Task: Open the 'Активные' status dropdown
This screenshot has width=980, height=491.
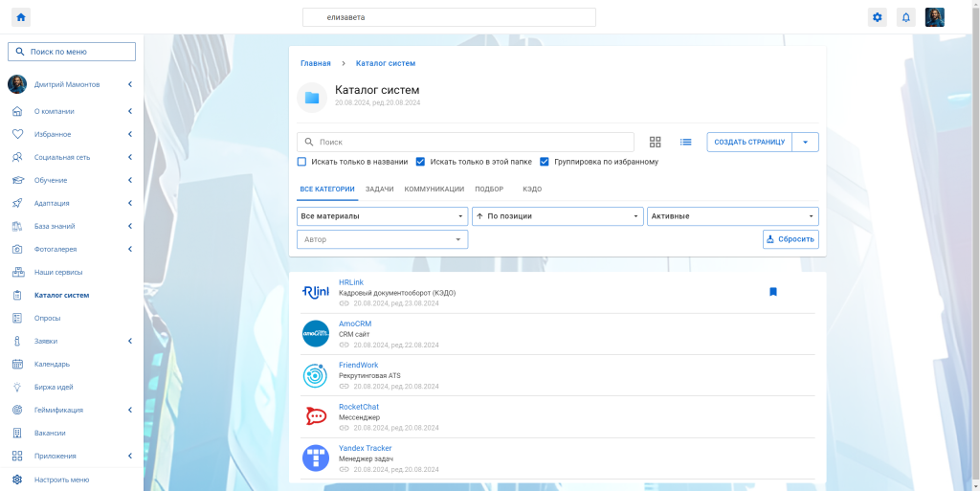Action: 732,216
